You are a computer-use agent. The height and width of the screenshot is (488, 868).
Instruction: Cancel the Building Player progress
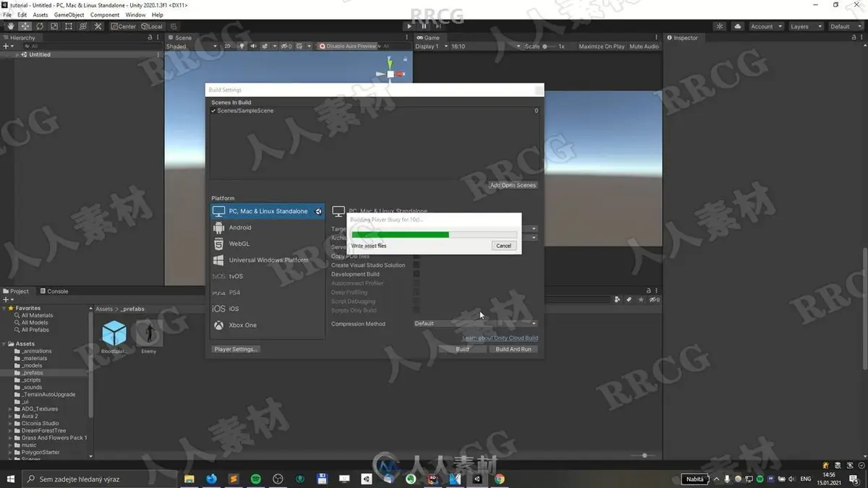point(503,246)
